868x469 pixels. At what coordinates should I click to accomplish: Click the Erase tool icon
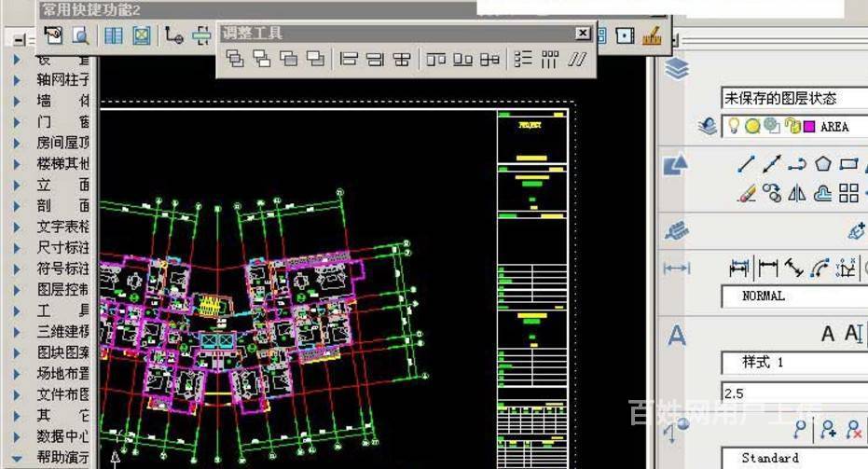coord(746,193)
